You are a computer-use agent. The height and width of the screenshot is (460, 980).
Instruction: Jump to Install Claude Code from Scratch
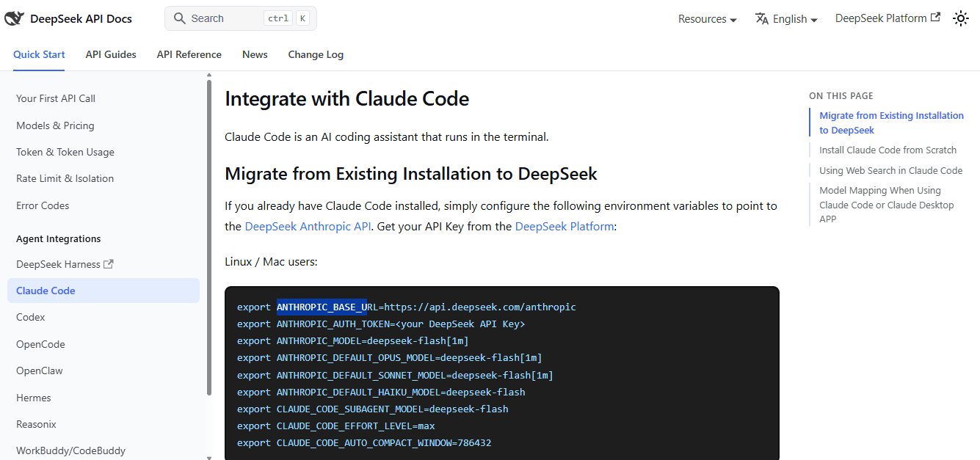pos(888,150)
